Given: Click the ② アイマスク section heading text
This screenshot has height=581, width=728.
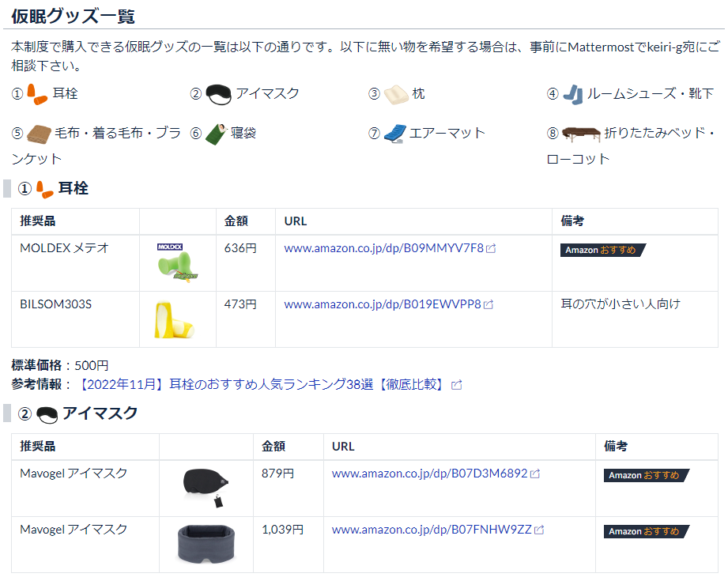Looking at the screenshot, I should pyautogui.click(x=100, y=413).
